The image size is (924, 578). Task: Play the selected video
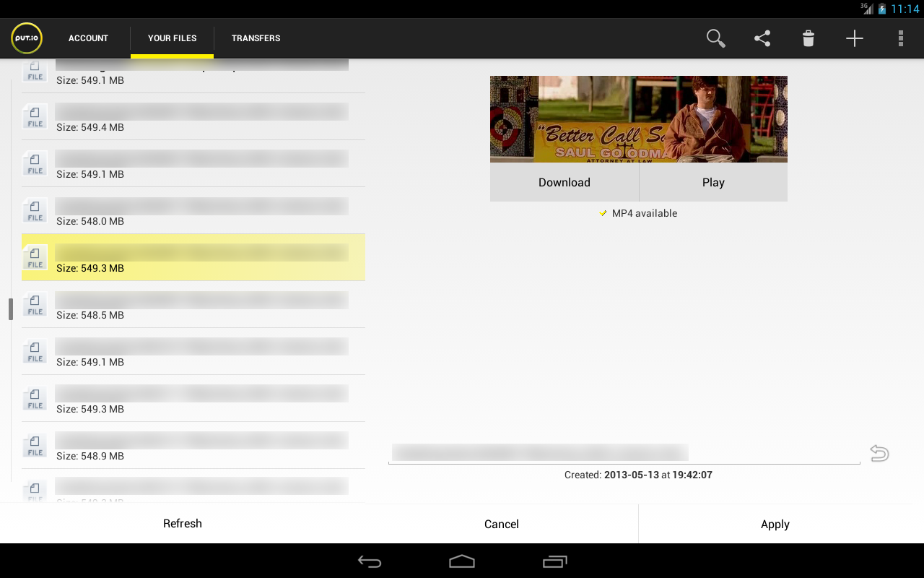pyautogui.click(x=713, y=182)
